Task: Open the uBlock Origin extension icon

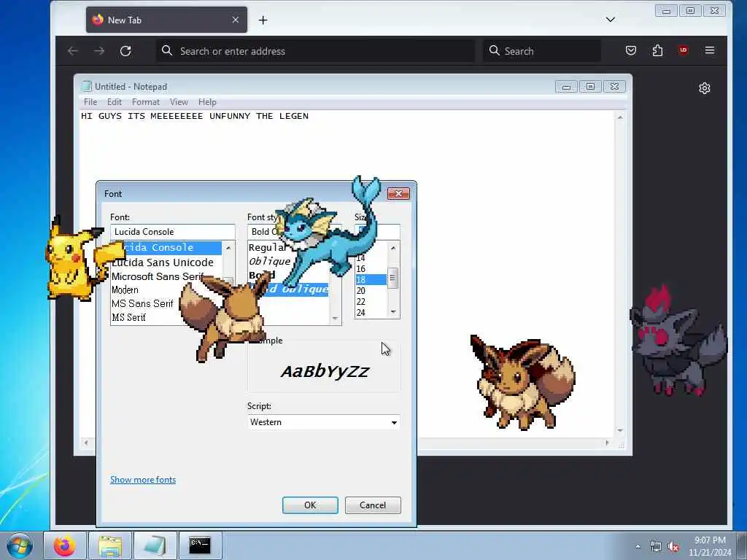Action: [683, 50]
